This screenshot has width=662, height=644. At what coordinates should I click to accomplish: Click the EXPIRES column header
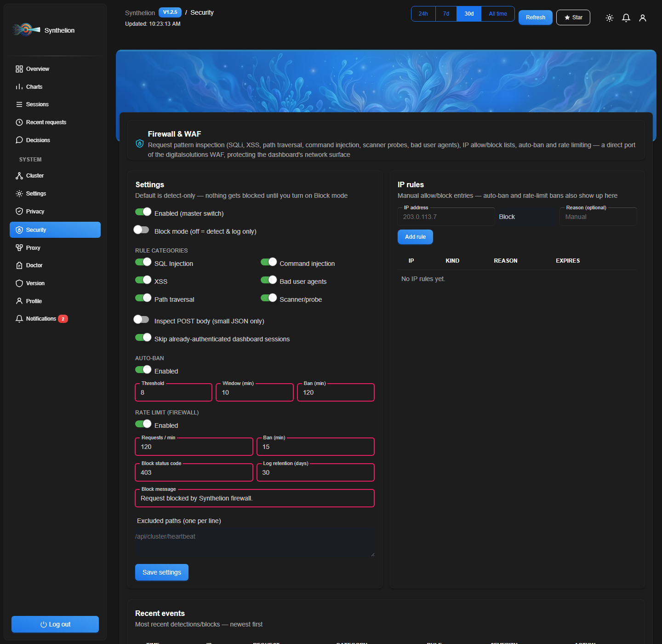point(568,261)
